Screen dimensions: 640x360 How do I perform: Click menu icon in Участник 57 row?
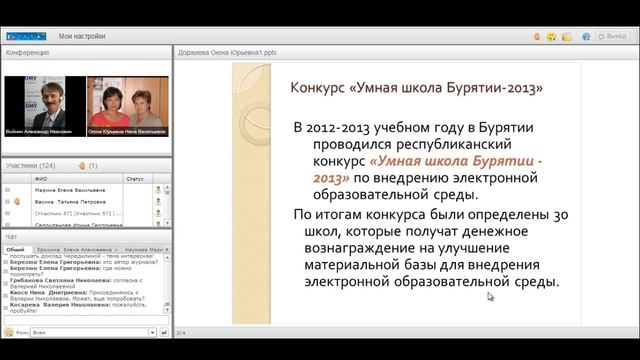tap(7, 213)
